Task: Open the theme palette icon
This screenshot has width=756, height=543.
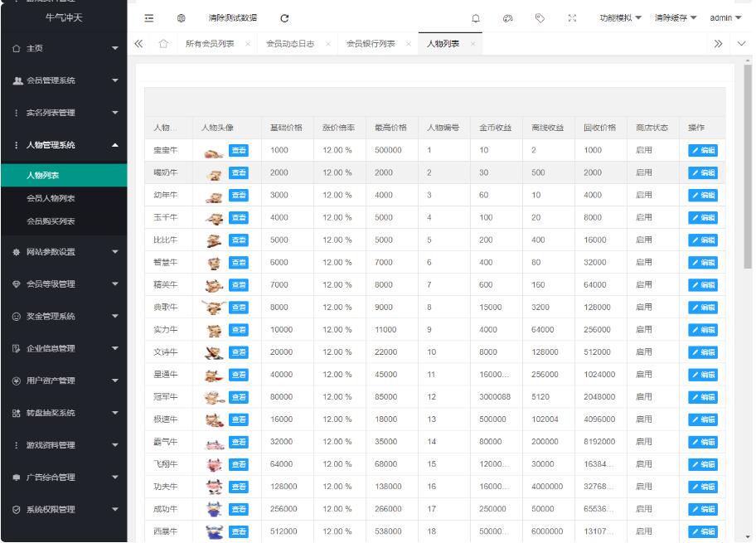Action: (x=507, y=18)
